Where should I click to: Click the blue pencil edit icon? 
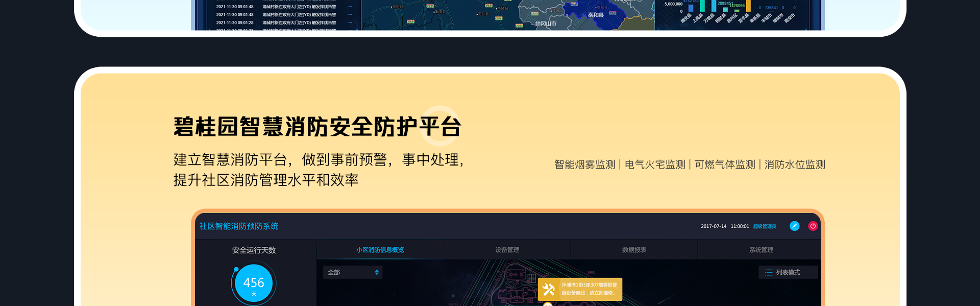click(794, 226)
